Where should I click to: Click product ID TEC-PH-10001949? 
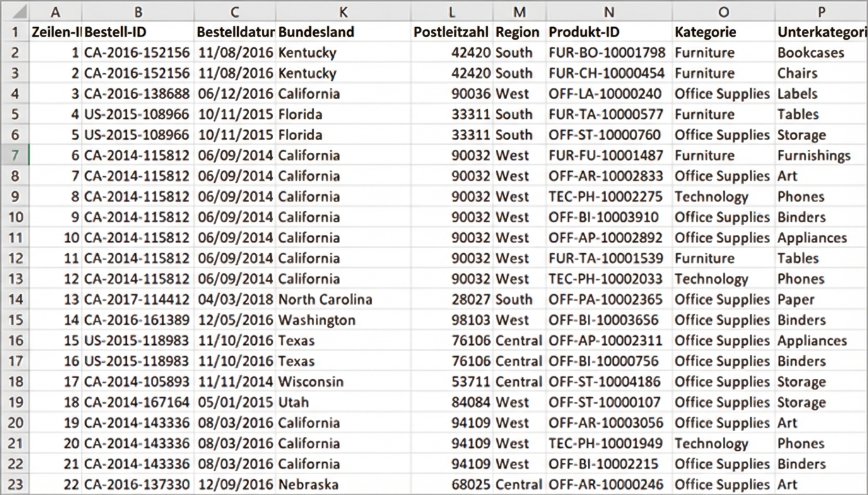pos(609,443)
